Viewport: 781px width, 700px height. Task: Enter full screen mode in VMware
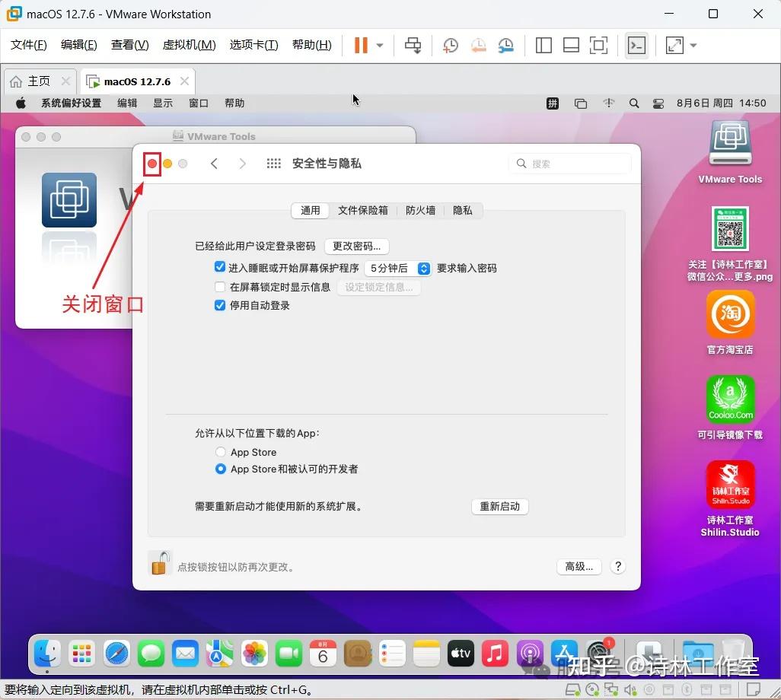pyautogui.click(x=598, y=46)
